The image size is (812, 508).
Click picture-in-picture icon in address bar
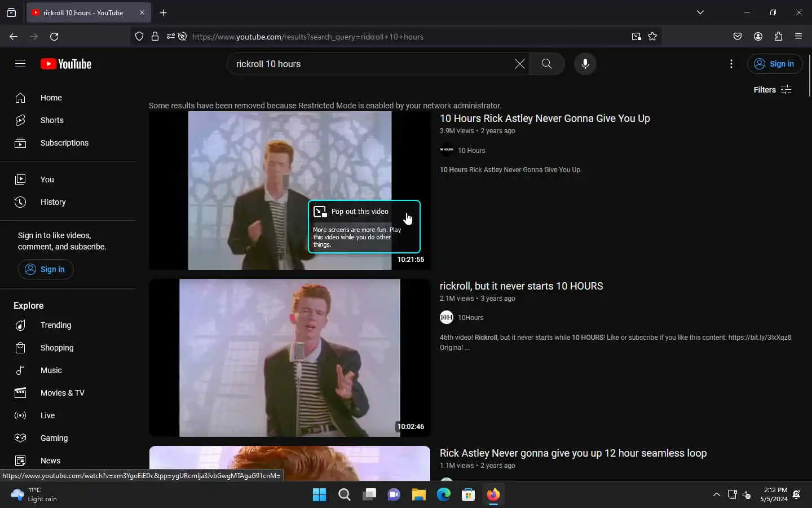click(636, 37)
